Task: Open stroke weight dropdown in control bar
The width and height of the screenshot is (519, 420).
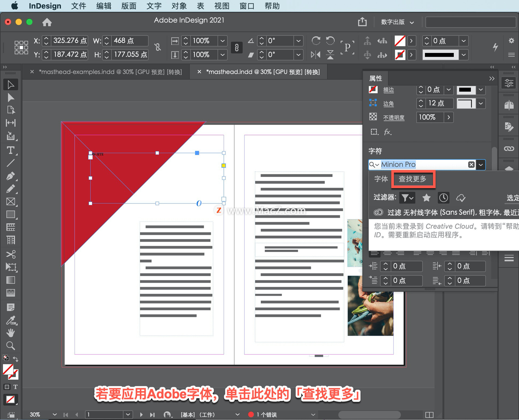Action: 464,41
